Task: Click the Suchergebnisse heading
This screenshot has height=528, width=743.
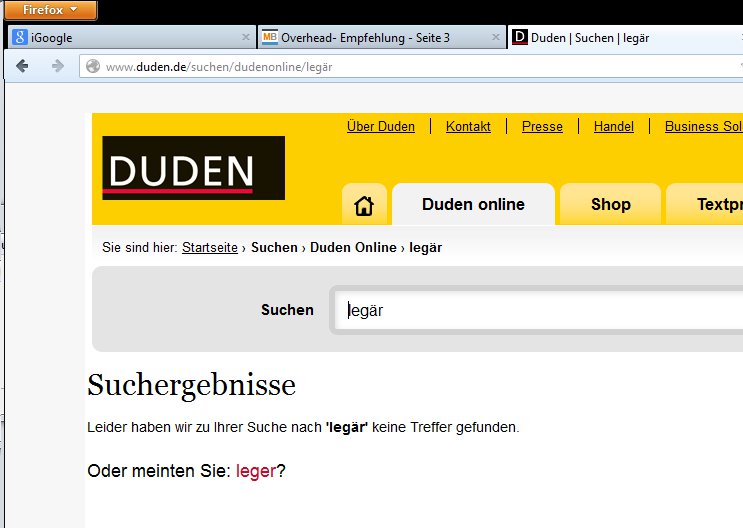Action: pos(191,385)
